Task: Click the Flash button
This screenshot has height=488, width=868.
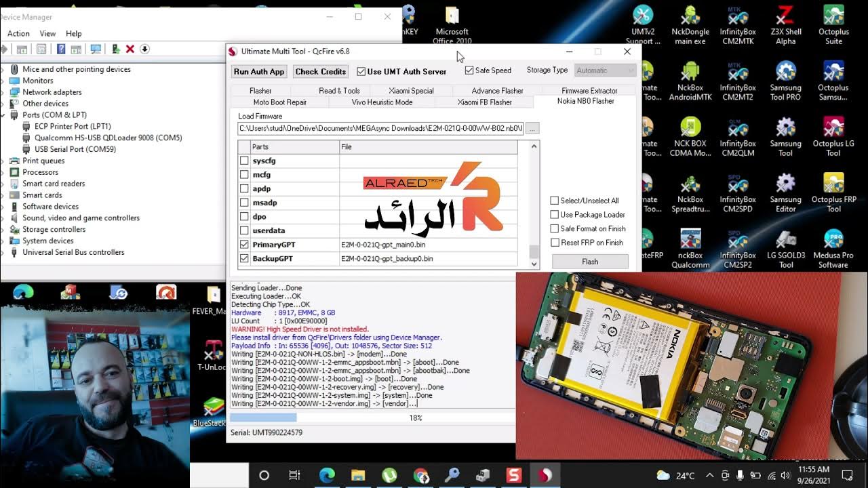Action: click(590, 262)
